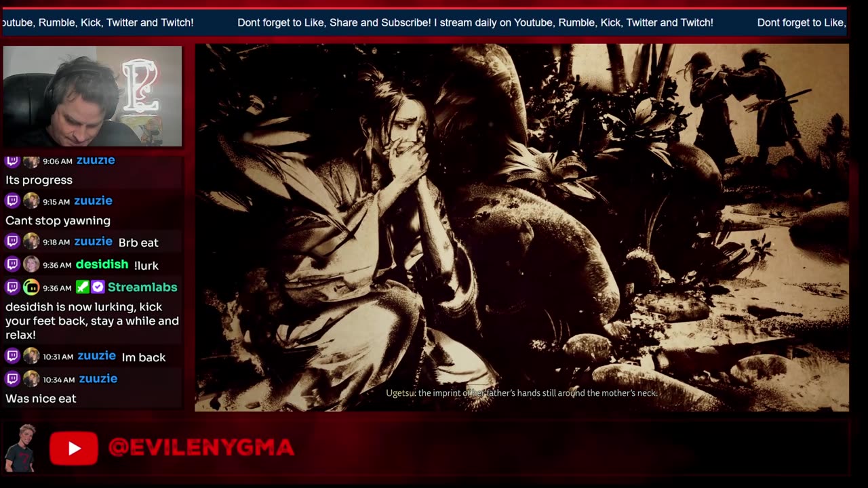Screen dimensions: 868x488
Task: Select the zuuzie username at 9:15 AM
Action: point(93,201)
